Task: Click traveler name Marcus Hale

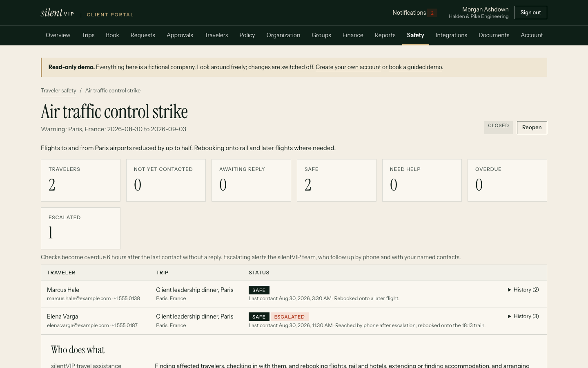Action: pos(63,290)
